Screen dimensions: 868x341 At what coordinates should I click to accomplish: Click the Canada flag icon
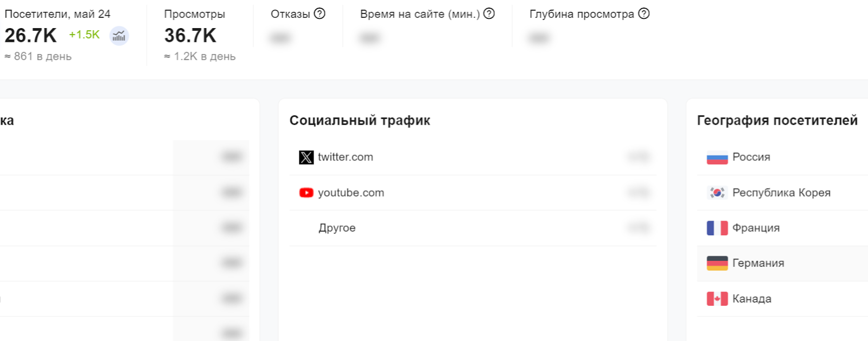tap(717, 299)
